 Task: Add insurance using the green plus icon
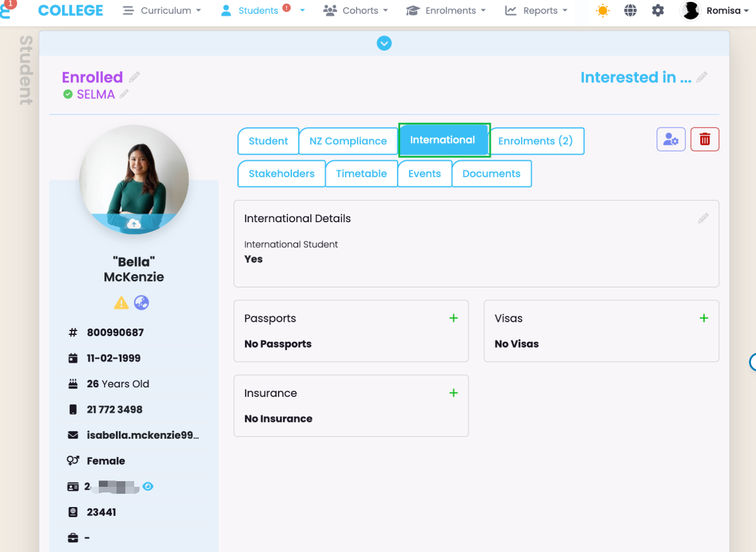pos(453,393)
